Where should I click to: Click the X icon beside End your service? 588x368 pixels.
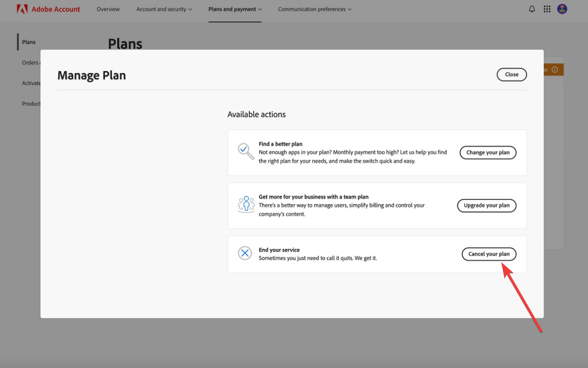[245, 253]
